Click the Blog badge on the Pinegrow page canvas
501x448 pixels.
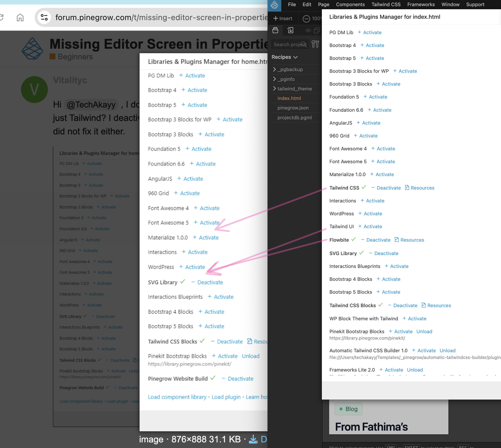coord(348,409)
